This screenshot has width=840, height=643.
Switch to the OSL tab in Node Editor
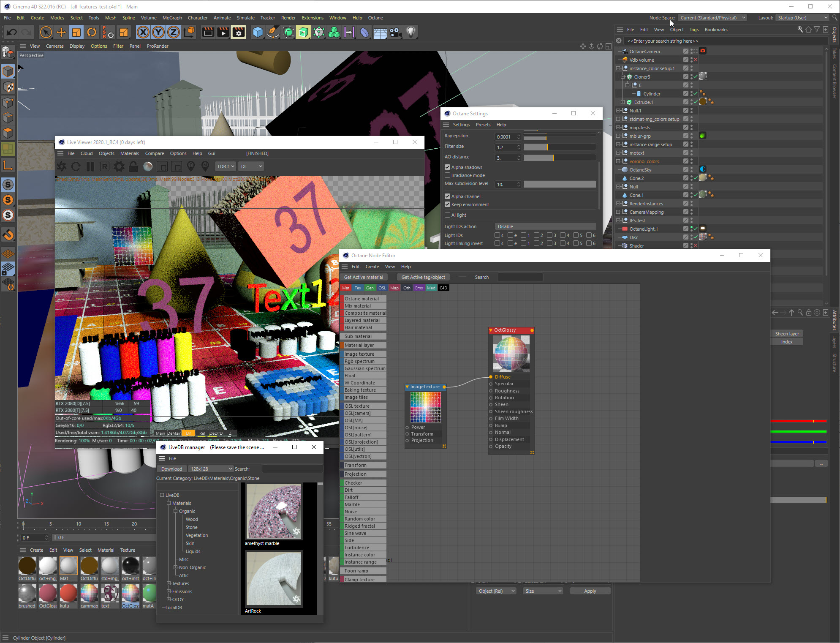382,288
